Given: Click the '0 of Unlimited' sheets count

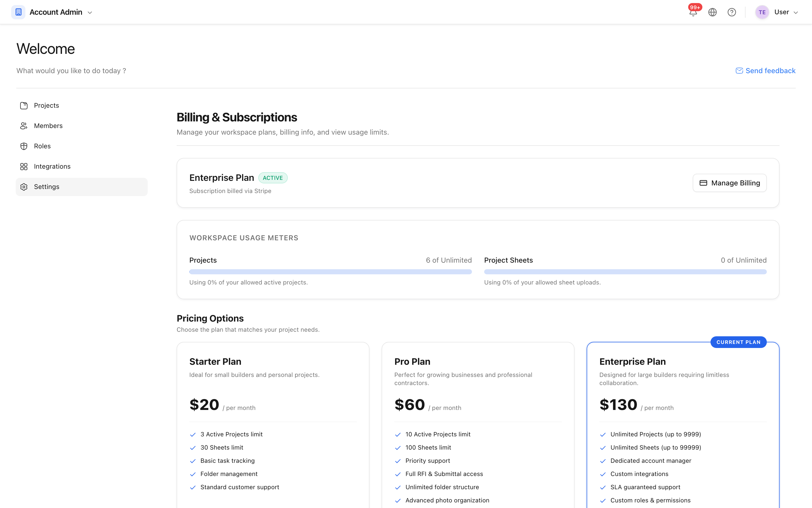Looking at the screenshot, I should 743,260.
